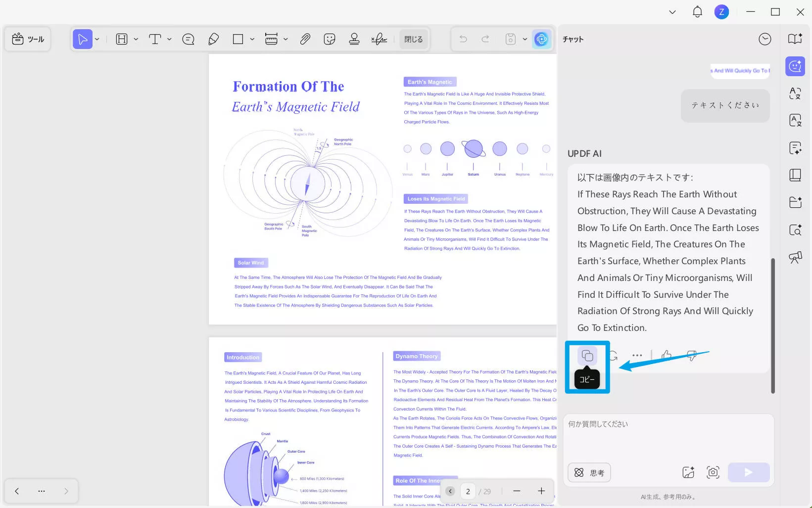Image resolution: width=812 pixels, height=508 pixels.
Task: Regenerate the UPDF AI answer
Action: (613, 355)
